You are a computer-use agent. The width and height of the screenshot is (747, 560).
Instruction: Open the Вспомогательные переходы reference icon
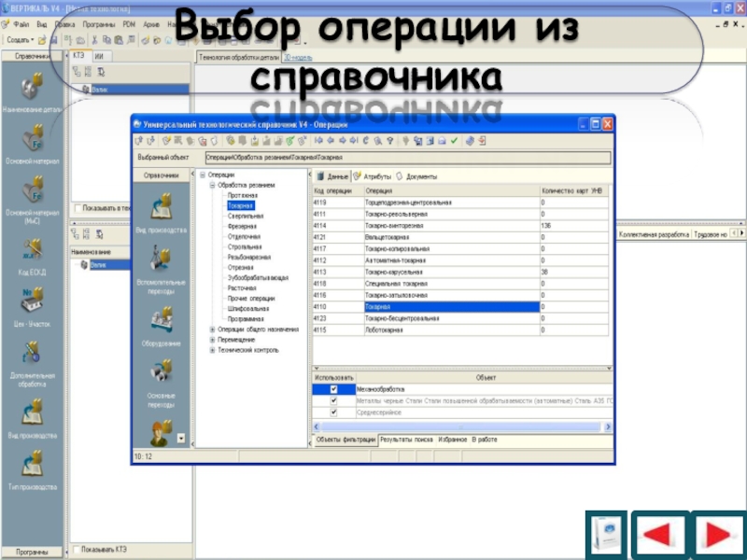[x=161, y=258]
